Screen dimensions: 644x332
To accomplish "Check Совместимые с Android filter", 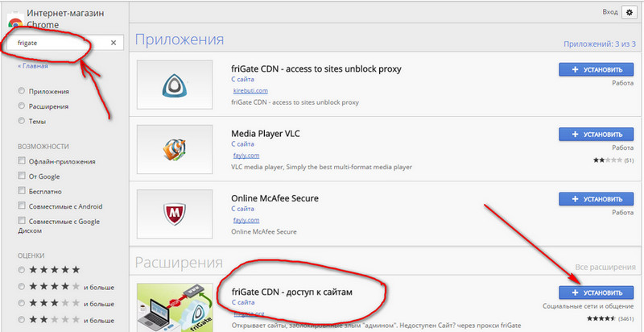I will point(22,205).
